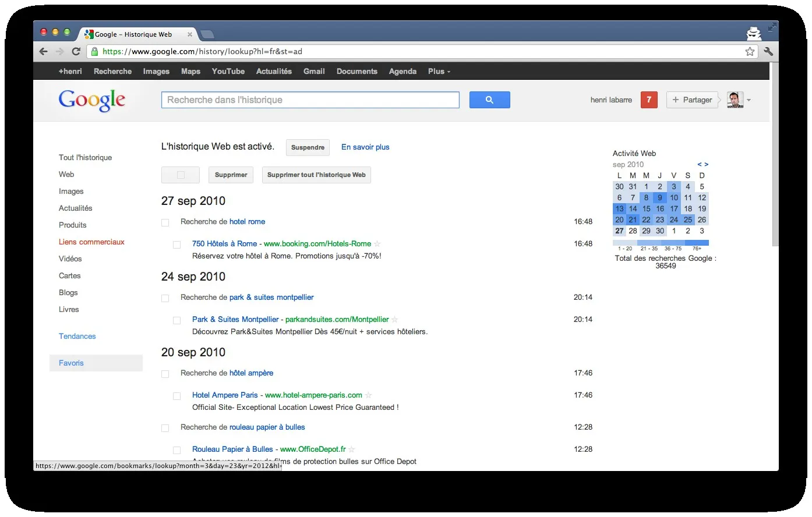Click the user profile photo
Image resolution: width=812 pixels, height=517 pixels.
(x=735, y=100)
